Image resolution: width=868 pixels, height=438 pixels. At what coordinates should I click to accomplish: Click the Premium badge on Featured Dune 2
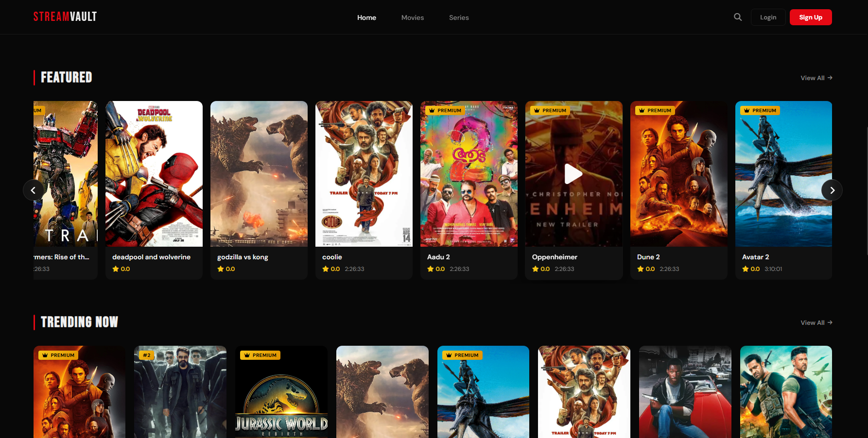point(655,111)
